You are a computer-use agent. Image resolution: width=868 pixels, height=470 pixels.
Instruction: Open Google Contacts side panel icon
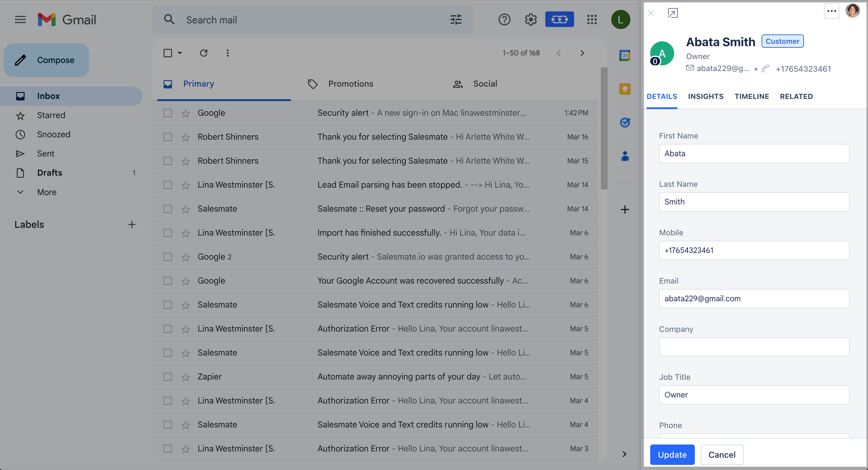pos(625,156)
